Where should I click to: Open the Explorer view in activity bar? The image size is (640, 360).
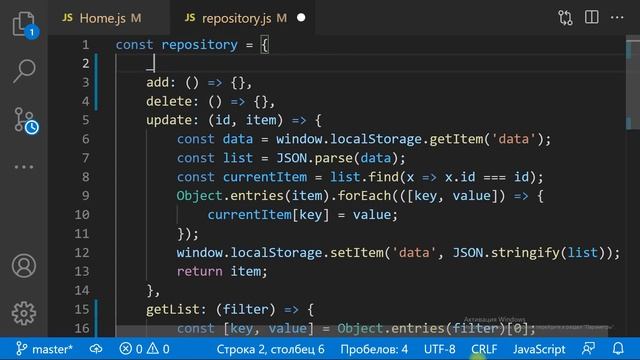(24, 24)
